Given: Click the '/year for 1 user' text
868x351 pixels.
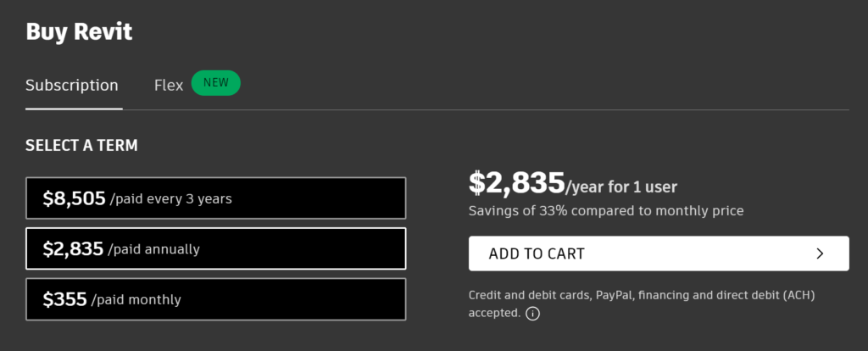Looking at the screenshot, I should [621, 187].
